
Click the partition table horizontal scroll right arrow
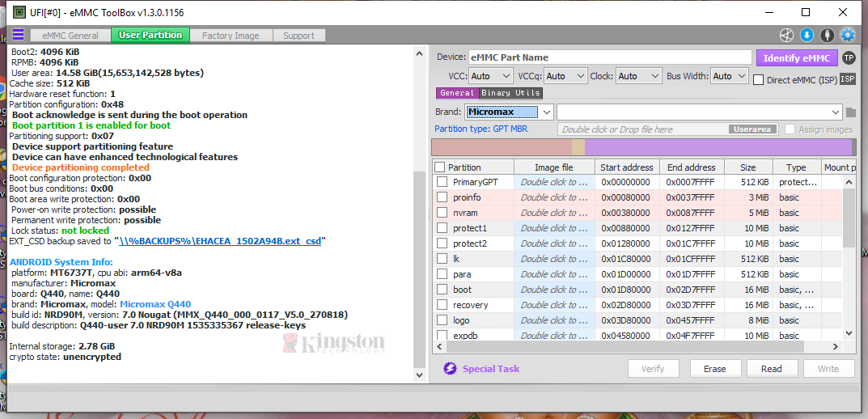pyautogui.click(x=836, y=346)
